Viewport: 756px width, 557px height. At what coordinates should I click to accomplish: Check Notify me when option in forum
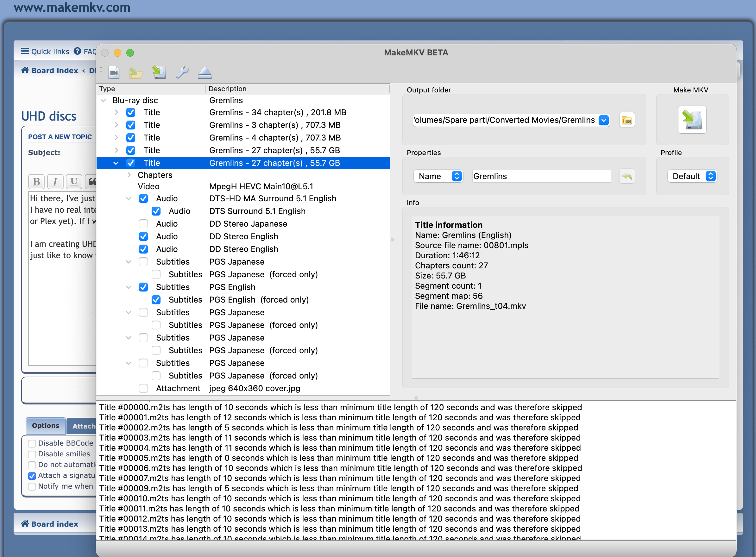click(32, 486)
